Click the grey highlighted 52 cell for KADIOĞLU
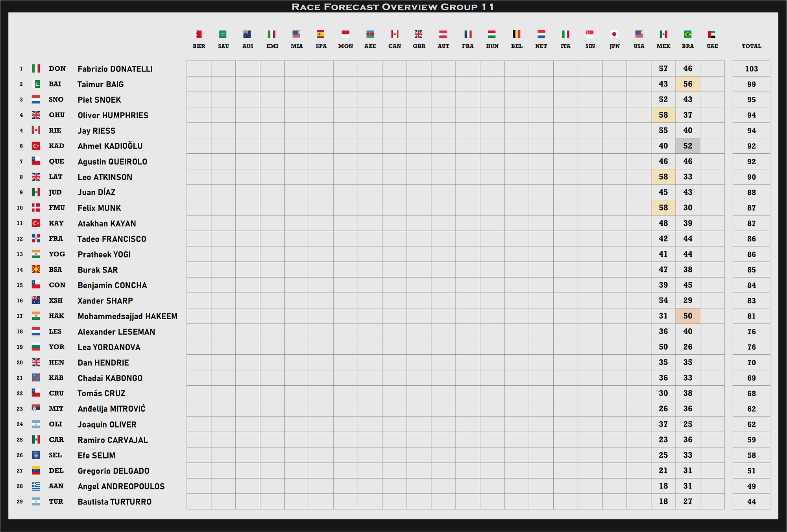This screenshot has height=532, width=787. tap(687, 146)
